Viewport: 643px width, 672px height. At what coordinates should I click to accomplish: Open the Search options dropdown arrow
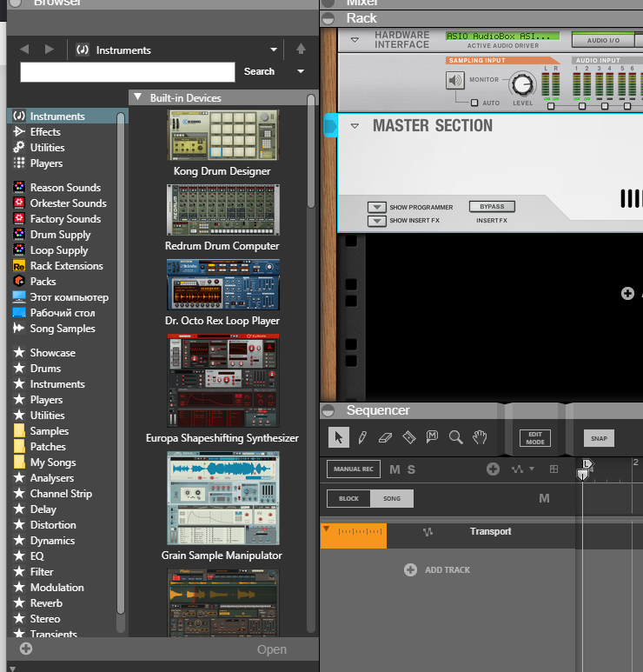301,71
